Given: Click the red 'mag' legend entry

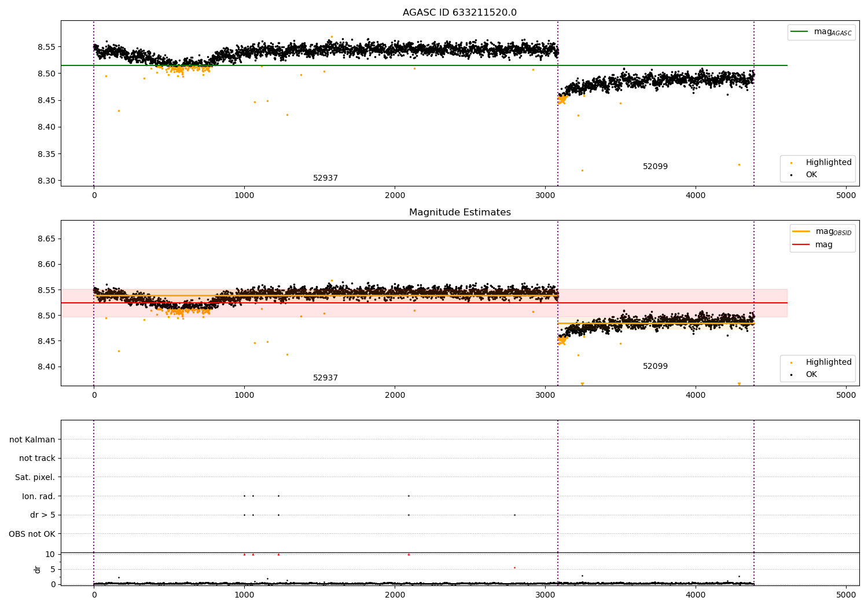Looking at the screenshot, I should coord(812,244).
